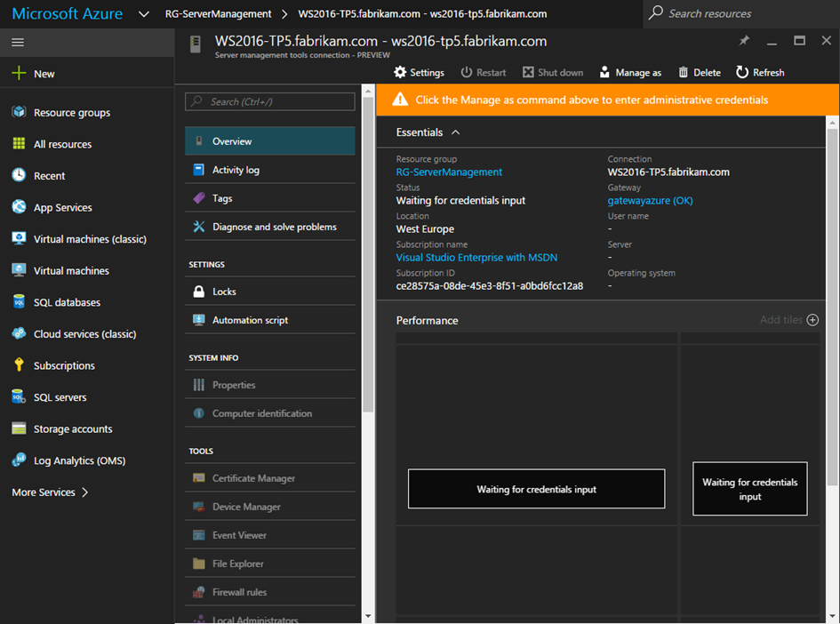Click the Settings gear icon
This screenshot has width=840, height=624.
click(x=400, y=72)
